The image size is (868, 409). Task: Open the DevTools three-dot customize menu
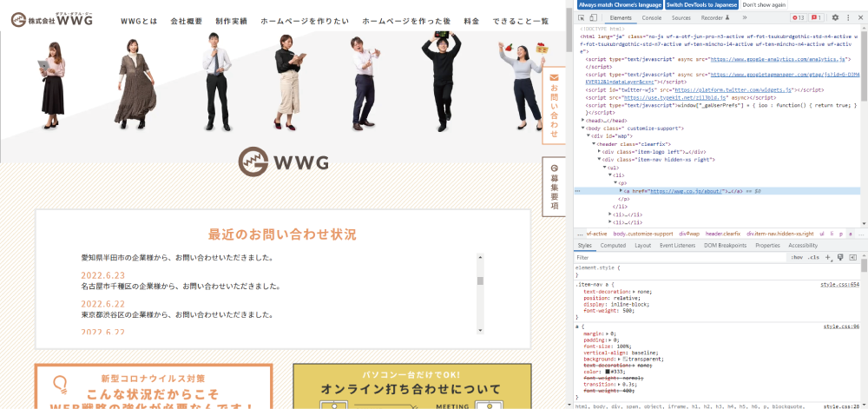[848, 17]
